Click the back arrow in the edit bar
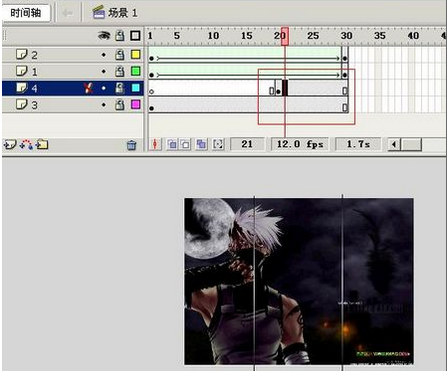This screenshot has width=447, height=371. coord(67,13)
